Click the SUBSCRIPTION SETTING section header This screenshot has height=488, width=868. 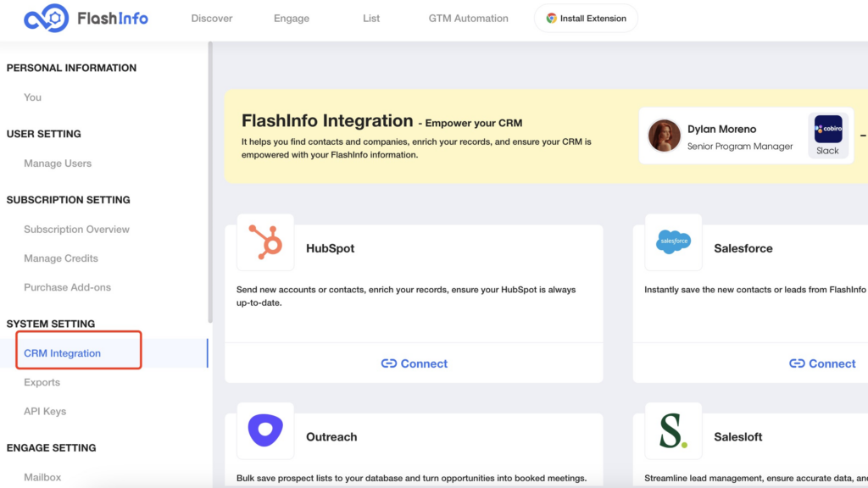pyautogui.click(x=68, y=200)
